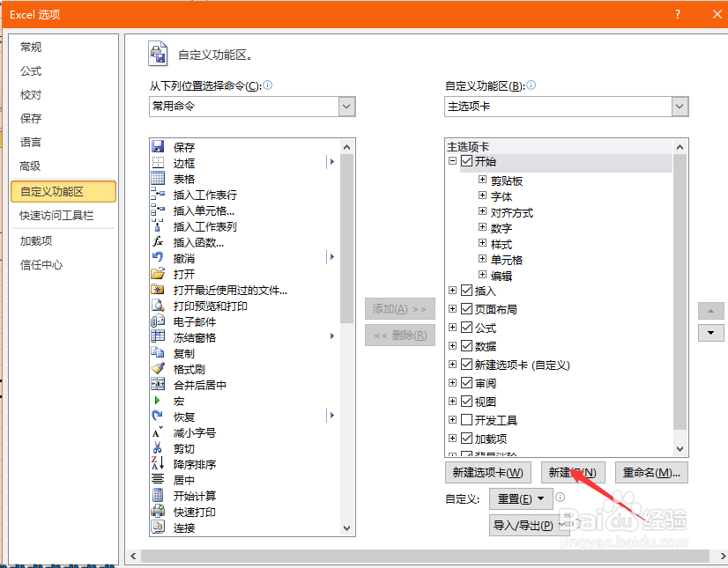Open the 常用命令 command source dropdown
This screenshot has width=728, height=568.
pyautogui.click(x=346, y=107)
